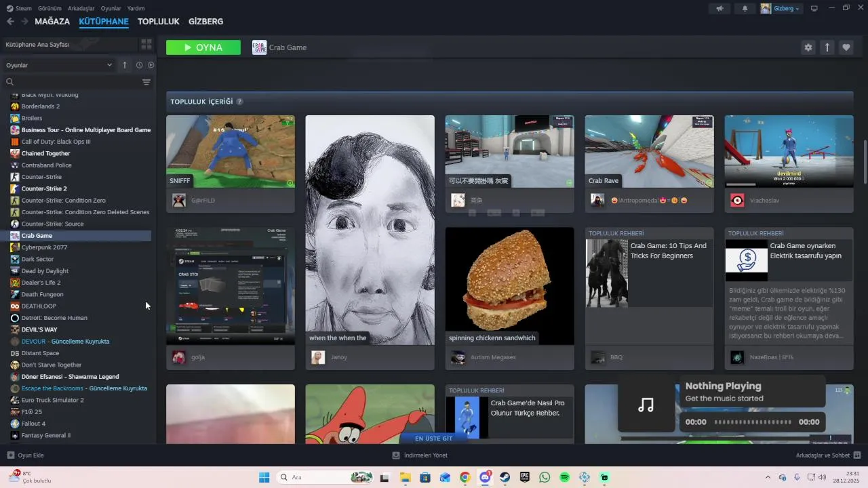The height and width of the screenshot is (488, 868).
Task: Toggle Crab Game favorite heart
Action: click(846, 47)
